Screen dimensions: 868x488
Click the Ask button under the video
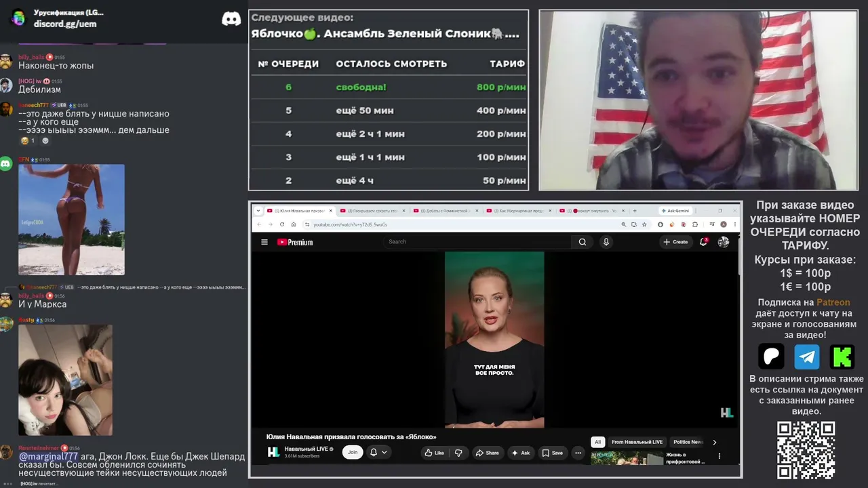[x=521, y=453]
